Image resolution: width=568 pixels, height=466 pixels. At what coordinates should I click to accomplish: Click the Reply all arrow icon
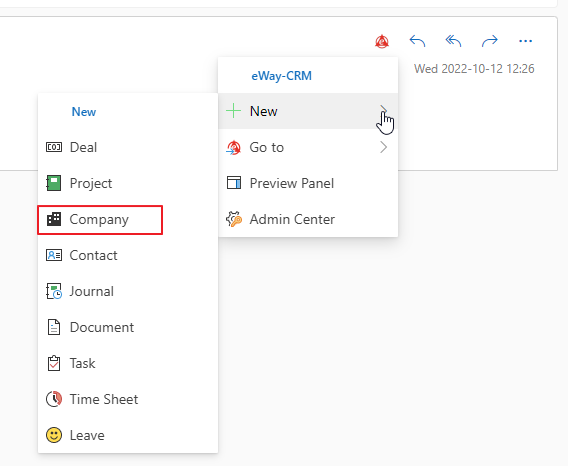point(453,41)
